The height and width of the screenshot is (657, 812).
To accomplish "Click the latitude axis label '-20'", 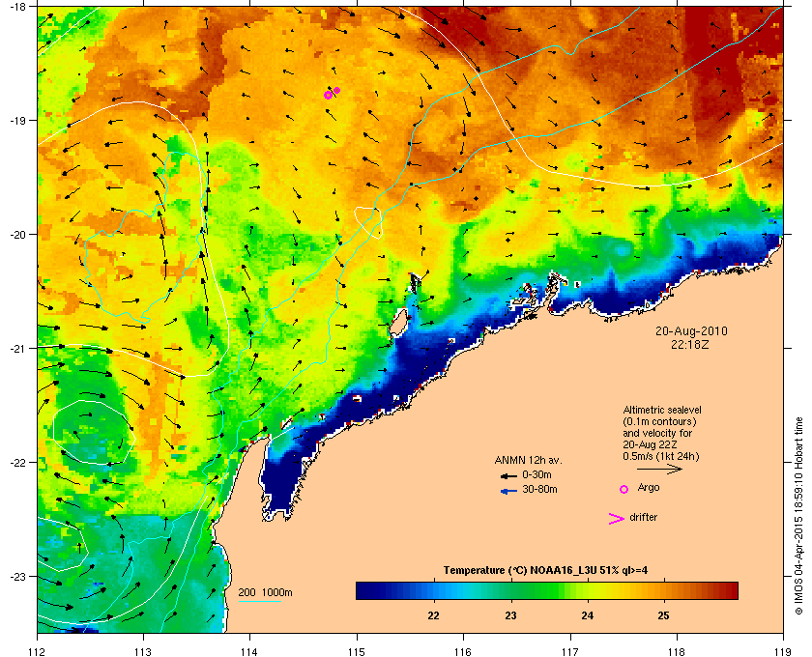I will pos(17,235).
